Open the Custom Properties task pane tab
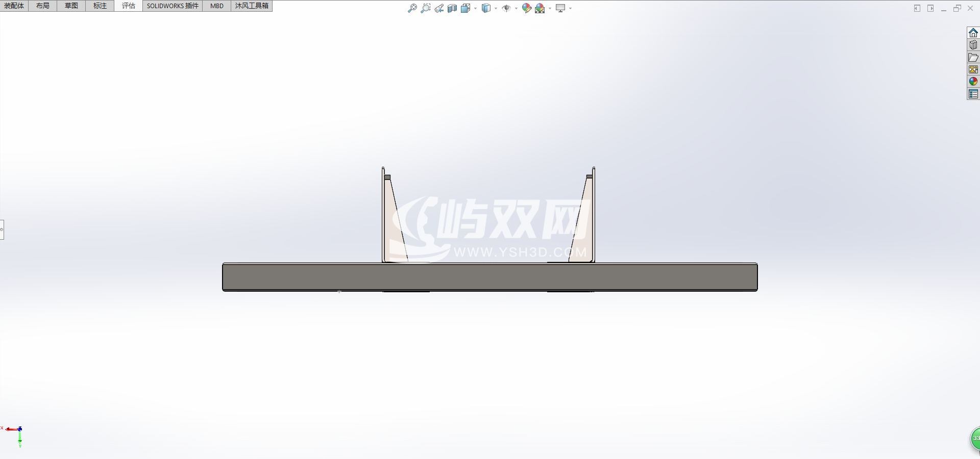980x459 pixels. [x=973, y=94]
